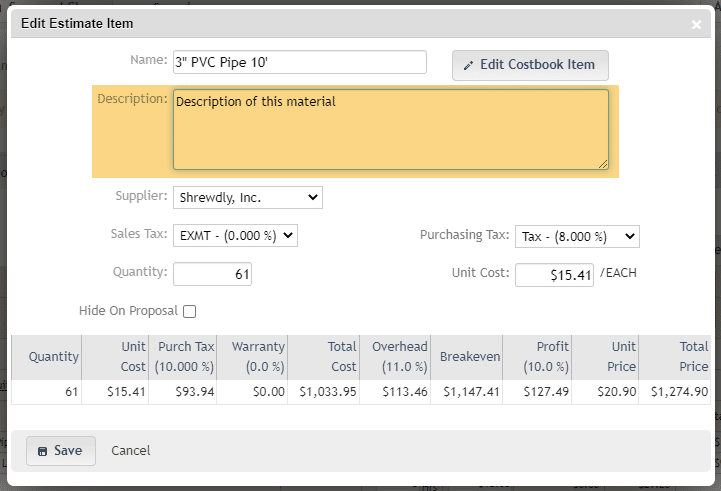Cancel editing the estimate item
721x491 pixels.
(130, 451)
